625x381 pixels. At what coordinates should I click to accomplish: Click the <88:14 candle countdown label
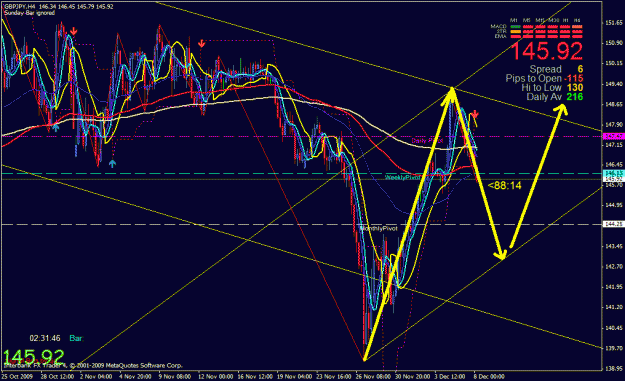504,185
